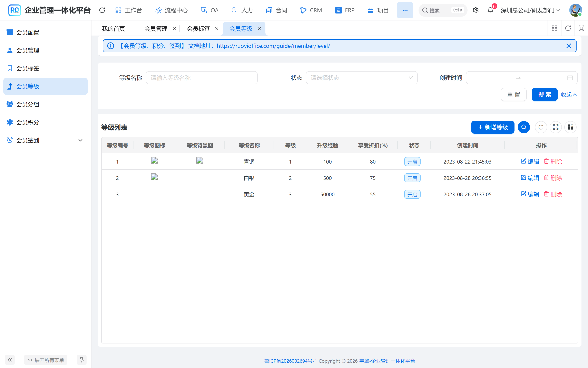Open the 鲁ICP备2026002694号-1 link

tap(291, 361)
